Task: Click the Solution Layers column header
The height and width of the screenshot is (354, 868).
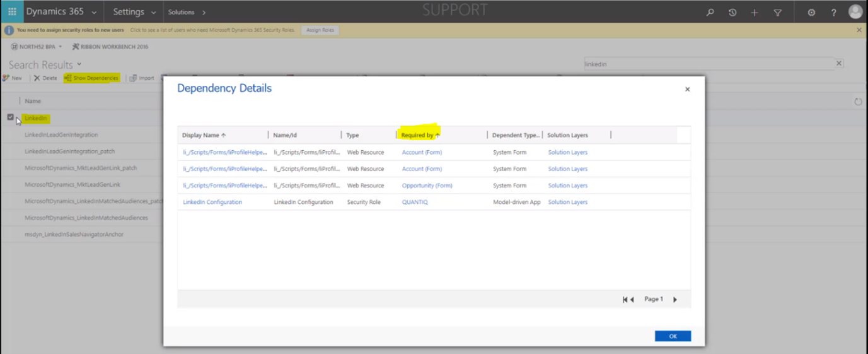Action: point(567,135)
